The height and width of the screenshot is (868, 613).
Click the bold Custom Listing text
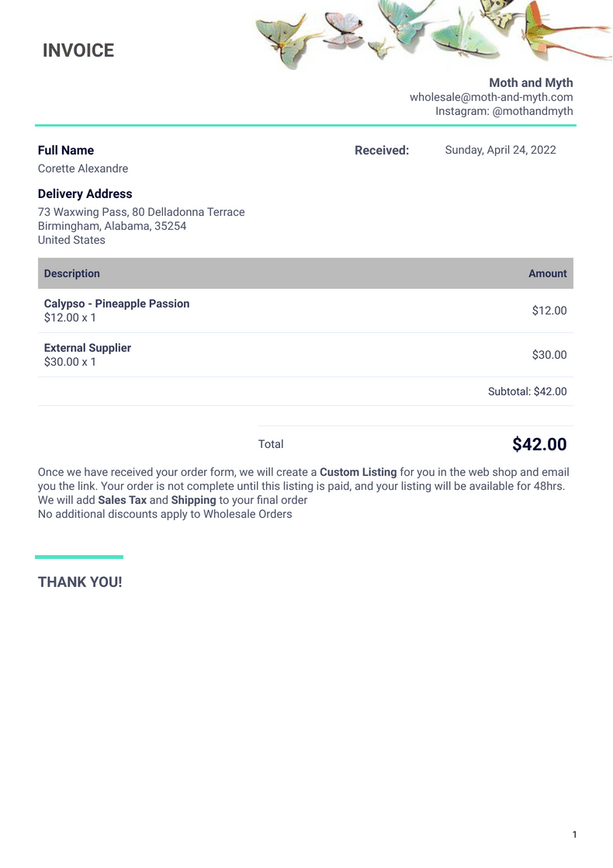coord(358,472)
